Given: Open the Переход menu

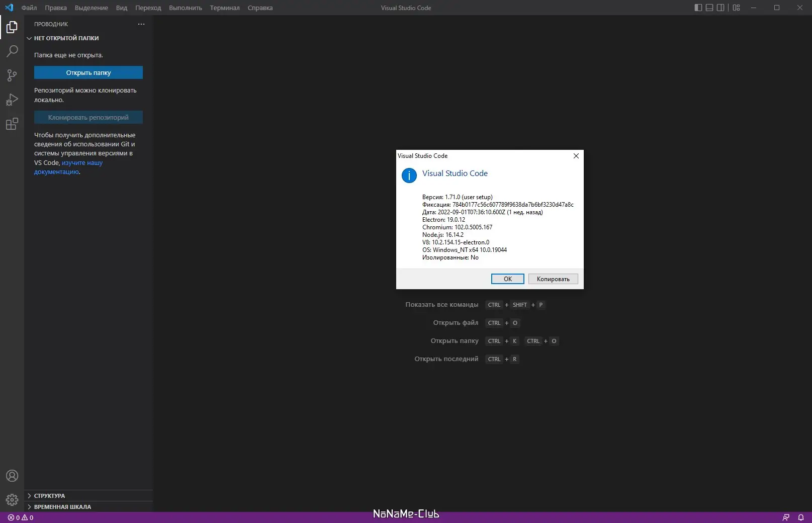Looking at the screenshot, I should [148, 8].
